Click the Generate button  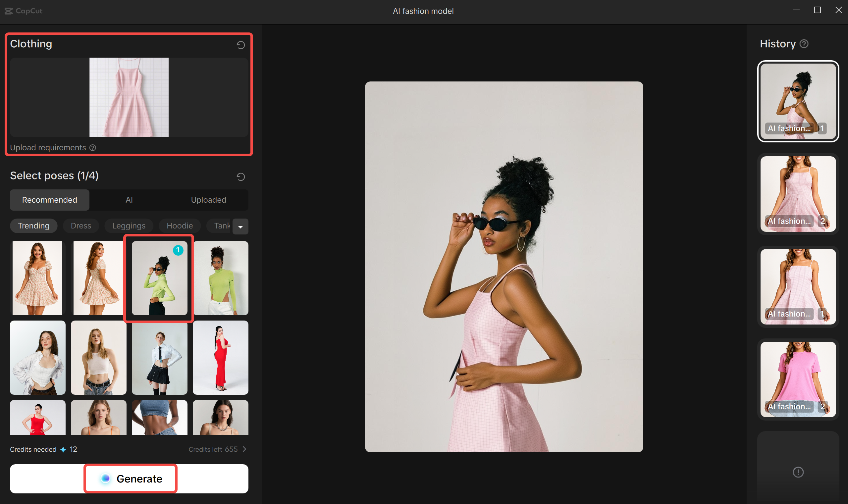pos(130,479)
